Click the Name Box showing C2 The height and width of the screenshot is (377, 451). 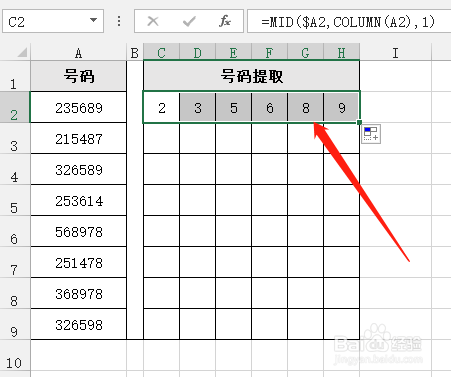53,21
